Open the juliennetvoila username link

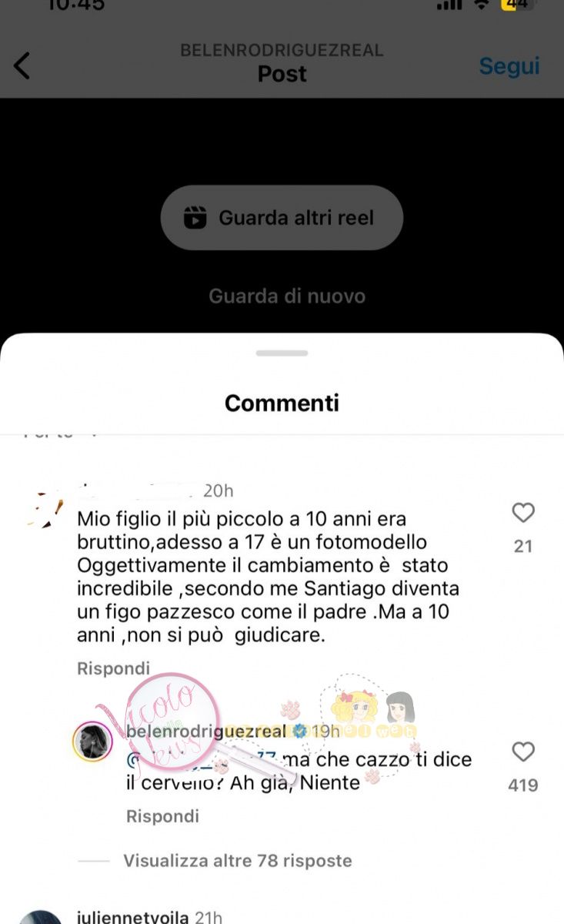click(x=135, y=917)
